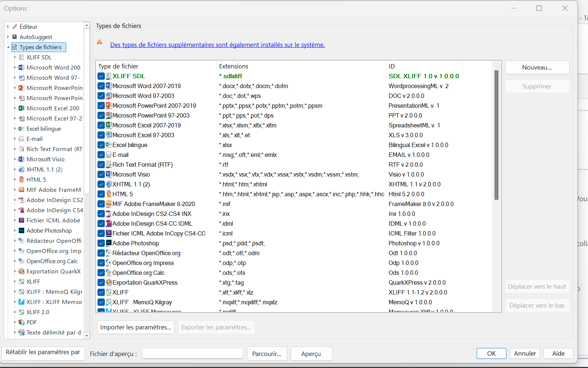Click Importer les paramètres... button
The image size is (588, 368).
pyautogui.click(x=136, y=327)
